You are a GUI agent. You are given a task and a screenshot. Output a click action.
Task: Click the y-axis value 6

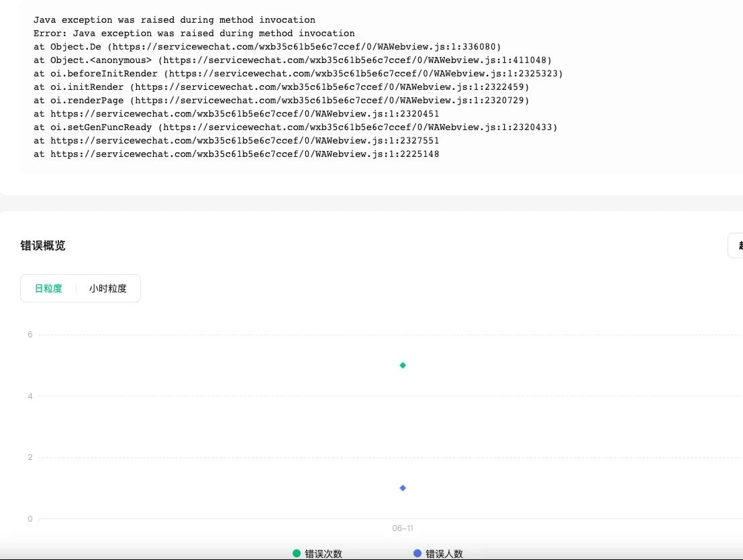[x=30, y=335]
